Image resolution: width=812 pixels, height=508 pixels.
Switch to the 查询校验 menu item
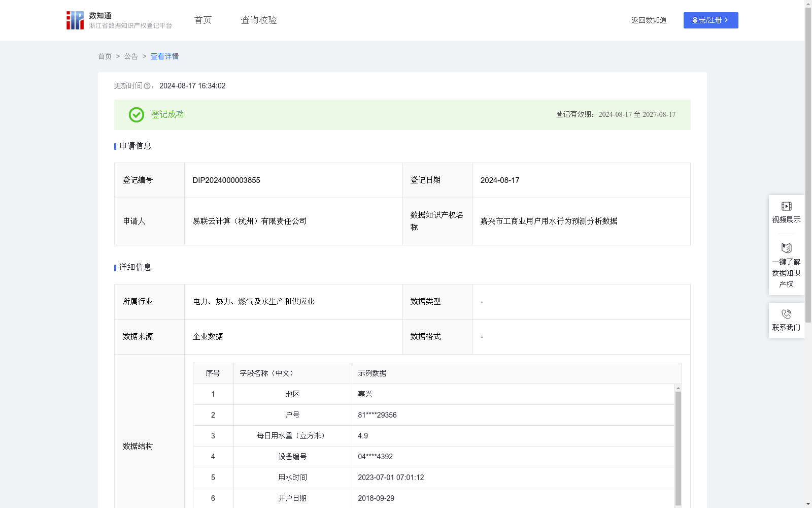coord(258,20)
